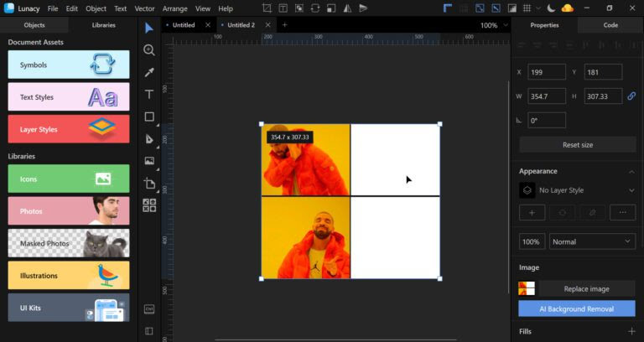Click the create symbol icon with circular arrows
Image resolution: width=644 pixels, height=342 pixels.
315,8
